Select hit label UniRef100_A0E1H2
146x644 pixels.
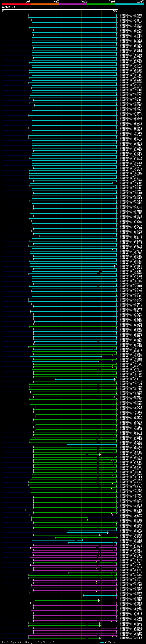point(131,600)
